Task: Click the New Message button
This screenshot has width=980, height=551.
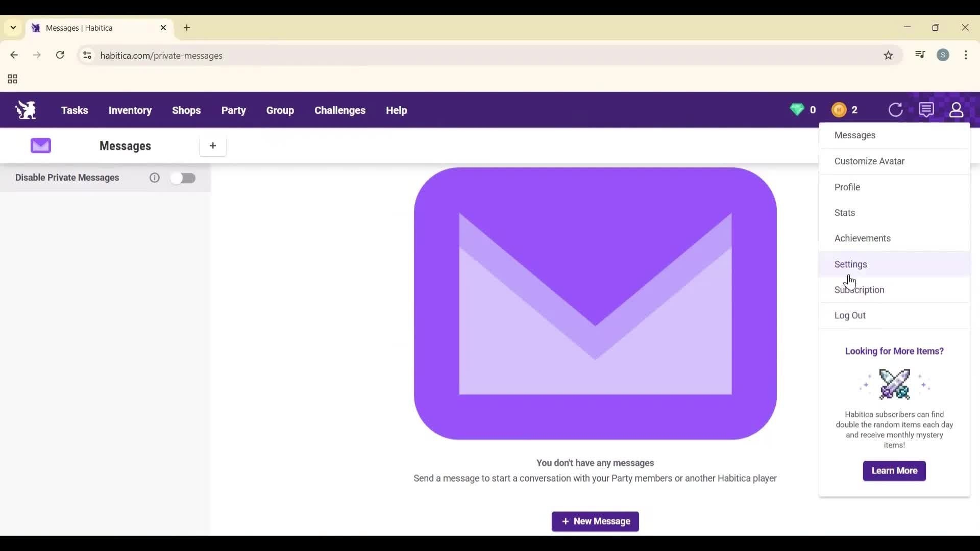Action: click(595, 521)
